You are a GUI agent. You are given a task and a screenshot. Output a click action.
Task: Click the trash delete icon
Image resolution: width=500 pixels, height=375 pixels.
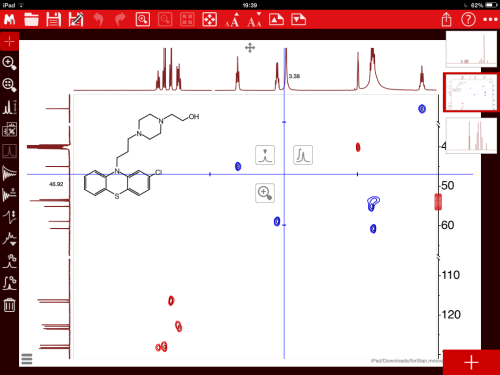pyautogui.click(x=9, y=305)
